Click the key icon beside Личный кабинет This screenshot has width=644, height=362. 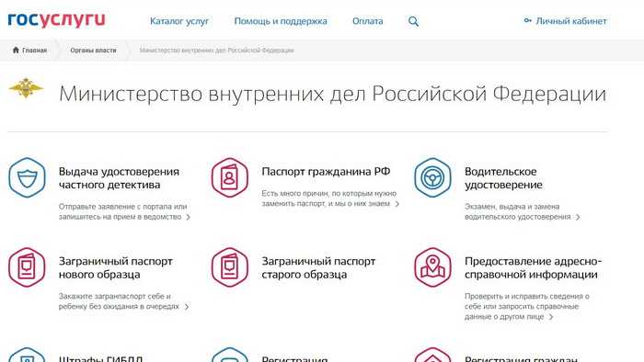[x=528, y=20]
